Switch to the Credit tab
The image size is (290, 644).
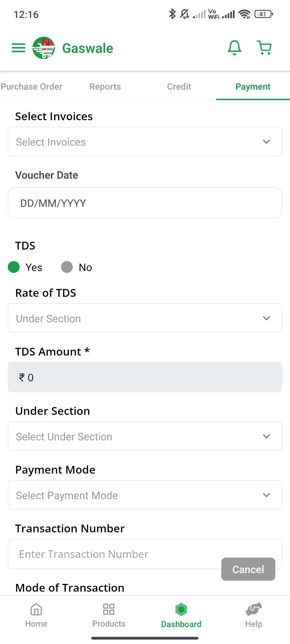[179, 87]
